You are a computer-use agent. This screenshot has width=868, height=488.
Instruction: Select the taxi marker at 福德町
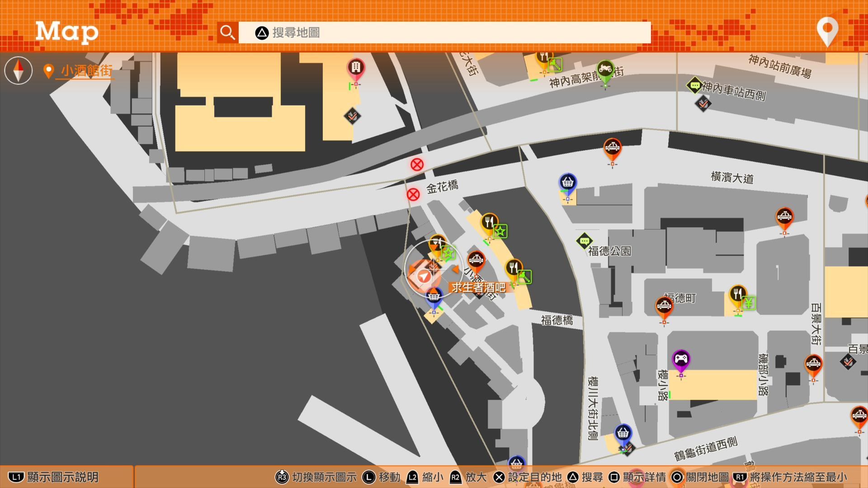[664, 309]
